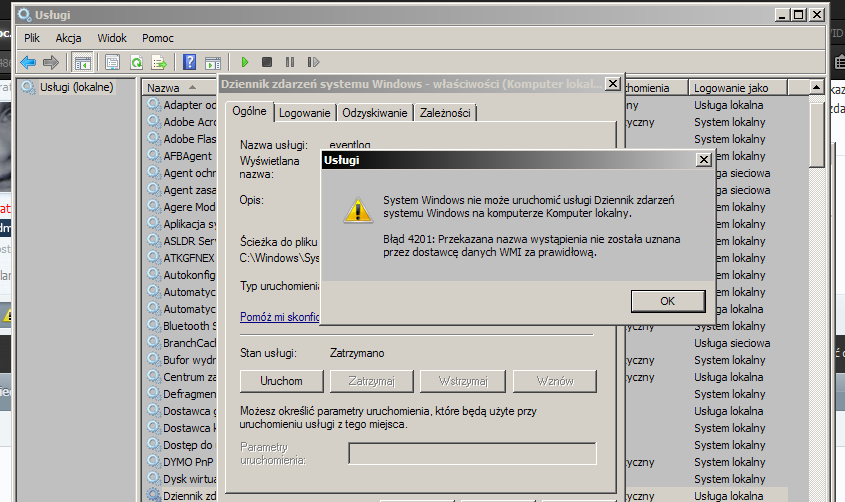
Task: Click the Stop service square icon
Action: [267, 62]
